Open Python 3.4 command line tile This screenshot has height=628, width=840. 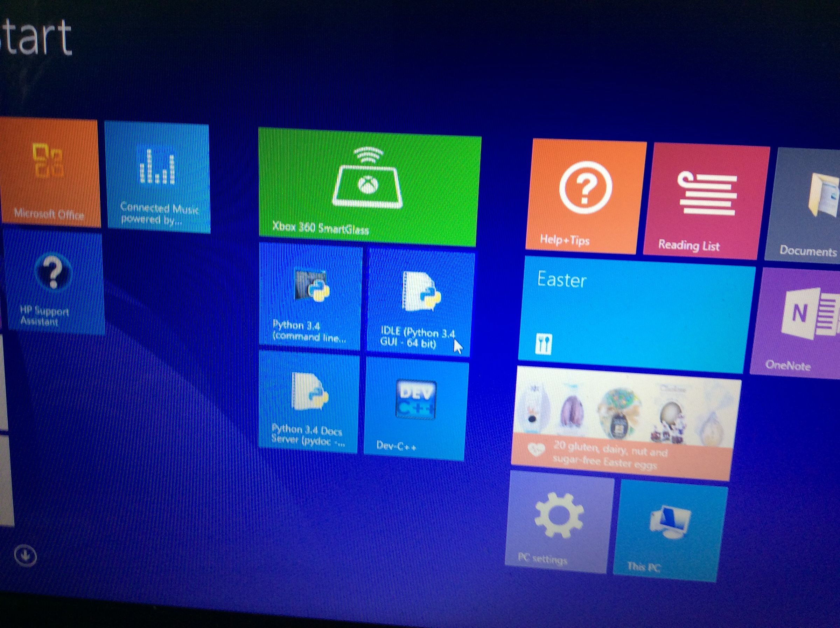click(x=310, y=296)
